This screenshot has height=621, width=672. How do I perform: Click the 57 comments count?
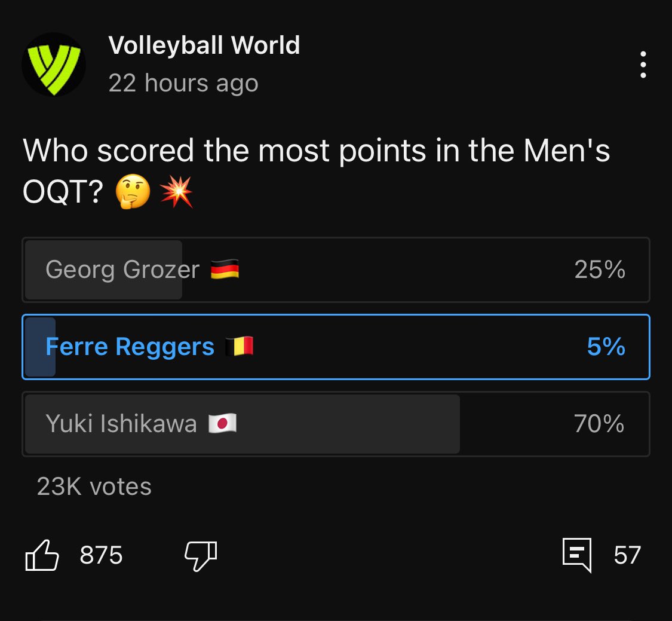[x=627, y=555]
